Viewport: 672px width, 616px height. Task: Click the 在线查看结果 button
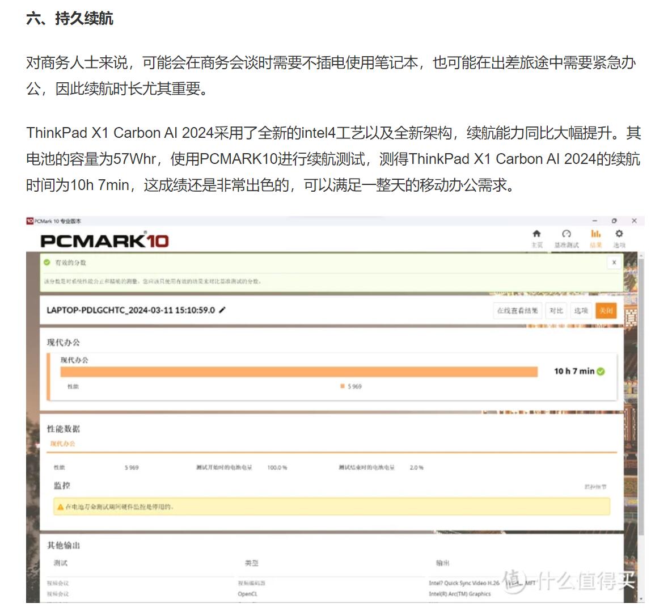pyautogui.click(x=517, y=310)
